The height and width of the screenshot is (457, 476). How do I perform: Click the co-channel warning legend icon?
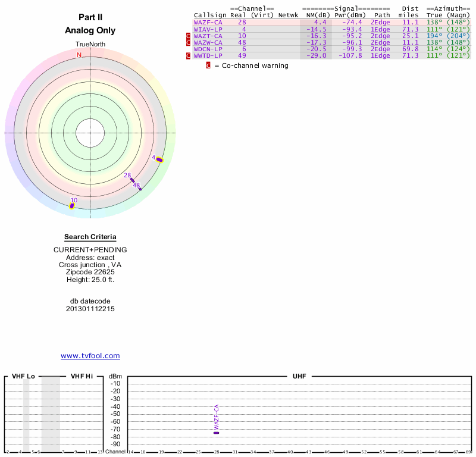coord(208,65)
